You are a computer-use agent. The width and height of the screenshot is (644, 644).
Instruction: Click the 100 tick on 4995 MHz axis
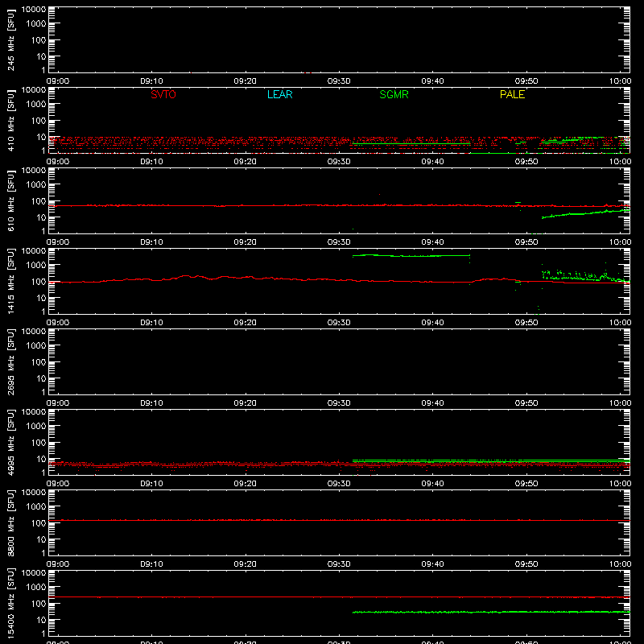click(x=39, y=443)
